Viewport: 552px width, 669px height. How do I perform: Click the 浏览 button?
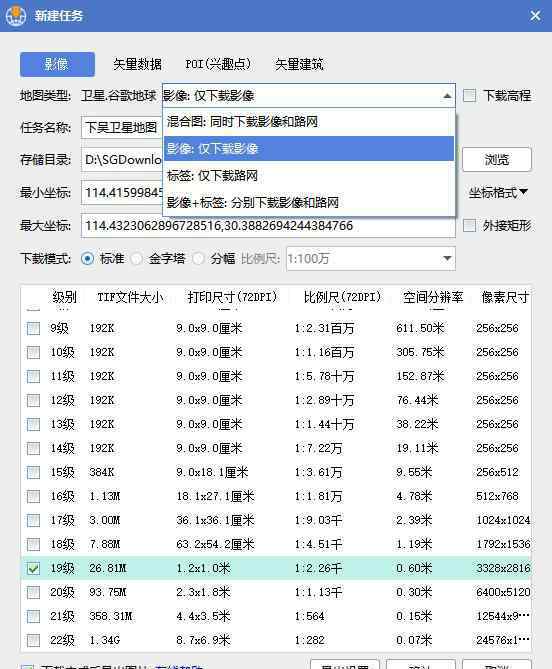pos(497,160)
